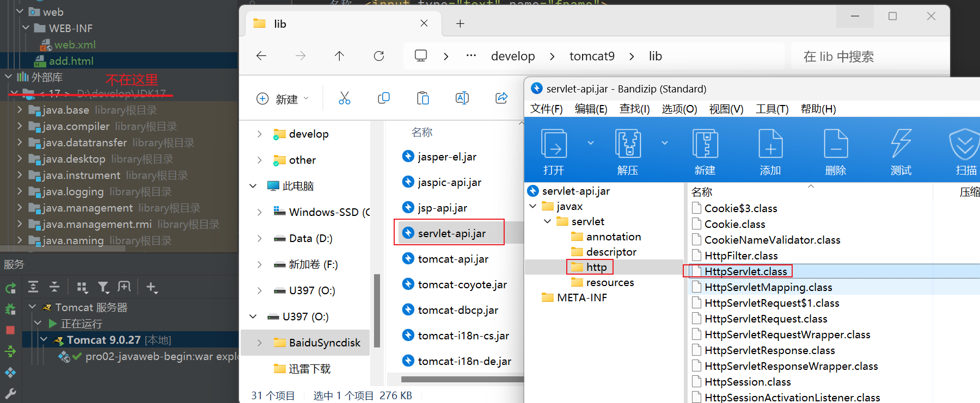
Task: Collapse all in Services toolbar
Action: 54,287
